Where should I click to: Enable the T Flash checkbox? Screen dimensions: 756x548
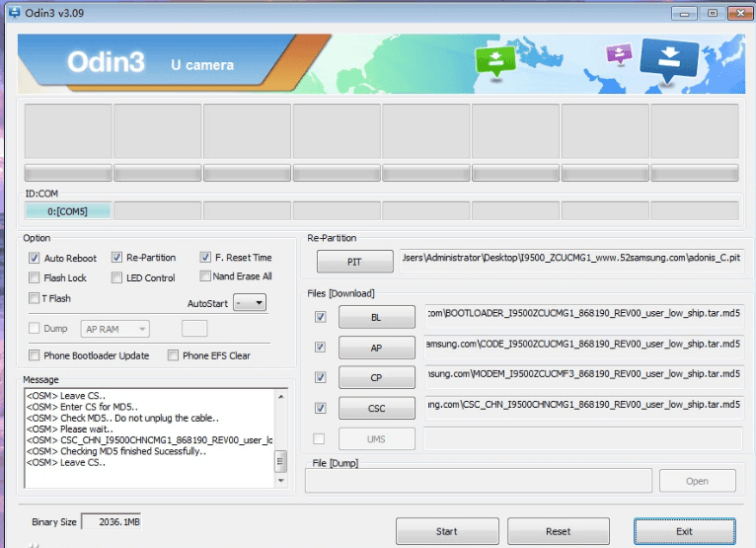coord(34,298)
